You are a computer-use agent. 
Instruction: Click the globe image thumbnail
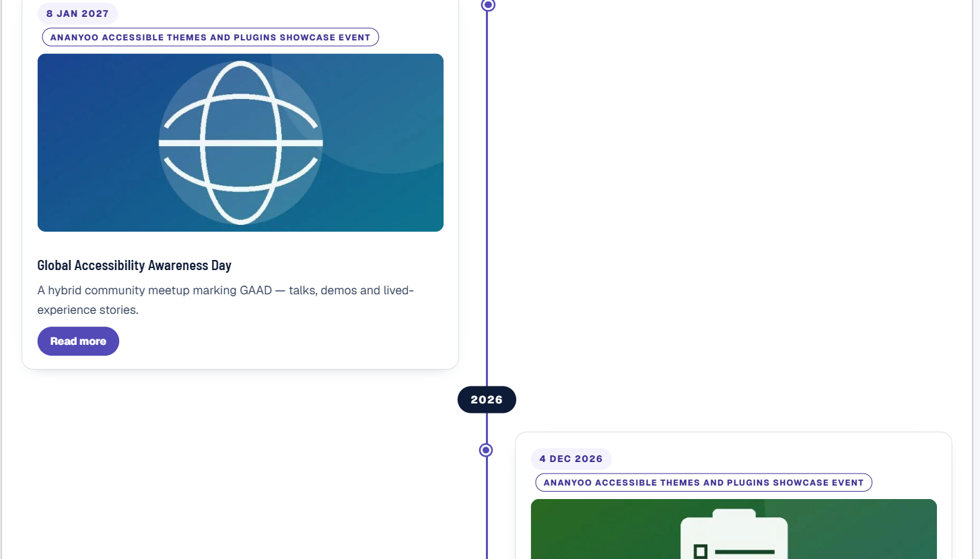click(x=240, y=143)
